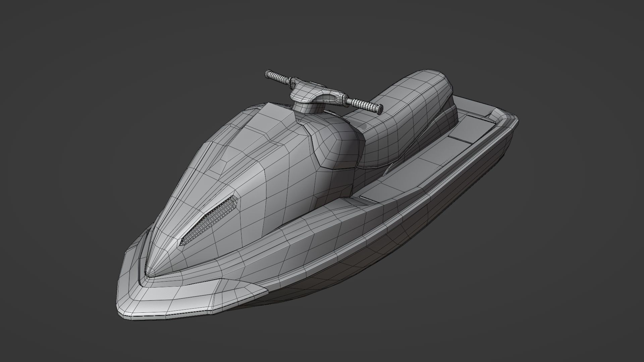
Task: Select the air intake vent grille
Action: [x=208, y=222]
